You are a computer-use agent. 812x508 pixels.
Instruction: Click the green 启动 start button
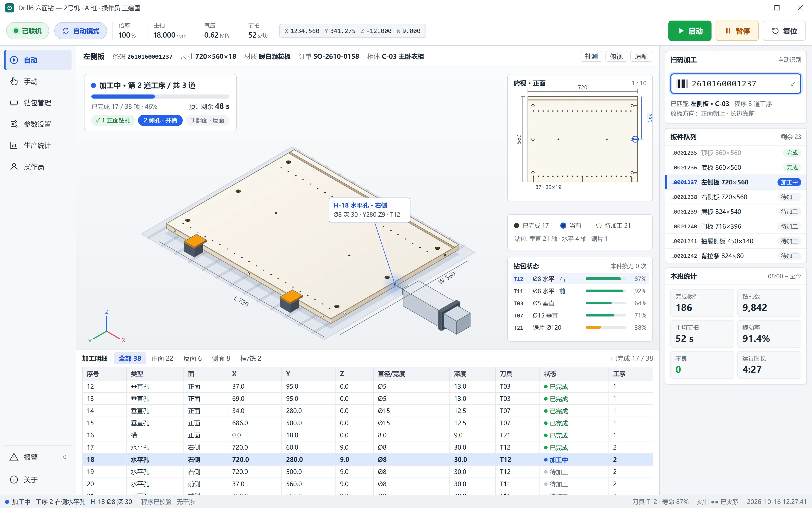(x=689, y=31)
